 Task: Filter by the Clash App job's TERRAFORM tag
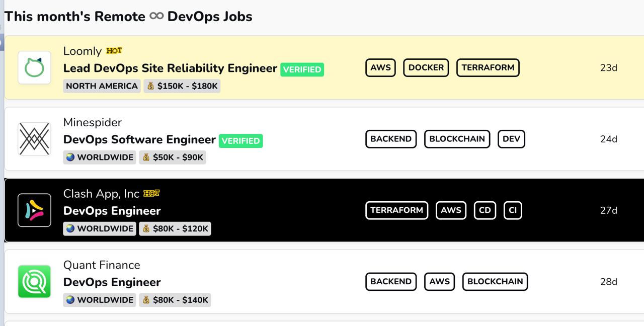click(x=396, y=210)
